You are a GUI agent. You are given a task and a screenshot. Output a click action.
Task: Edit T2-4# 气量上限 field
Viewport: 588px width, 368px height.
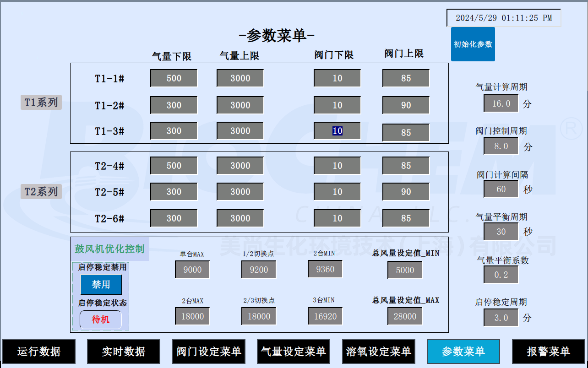point(240,166)
